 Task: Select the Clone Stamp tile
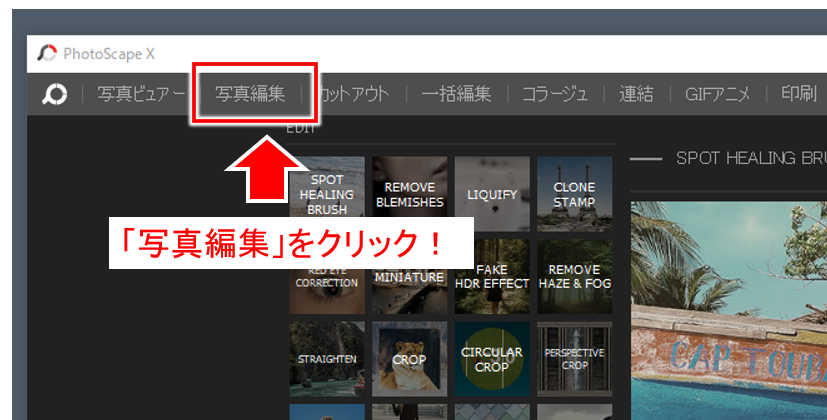click(x=574, y=194)
